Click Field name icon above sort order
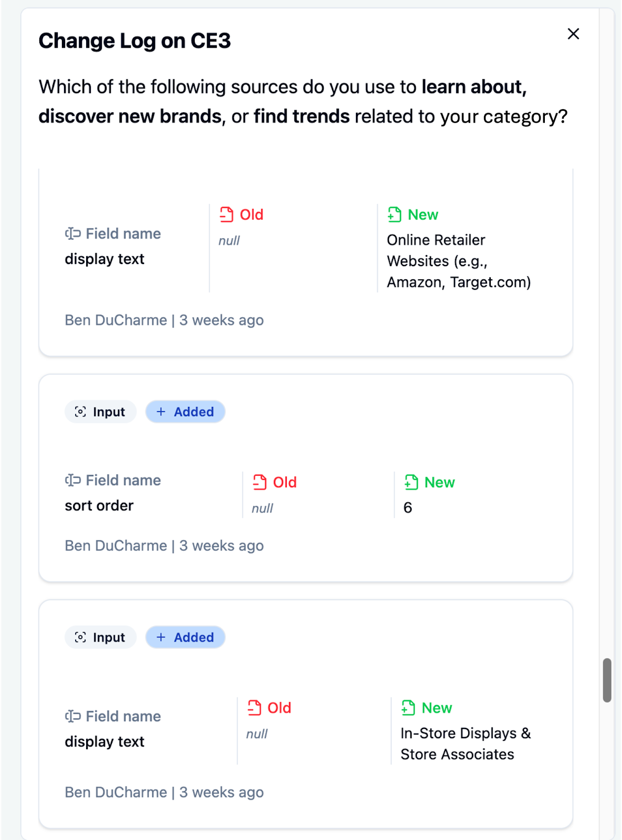The height and width of the screenshot is (840, 622). (72, 480)
